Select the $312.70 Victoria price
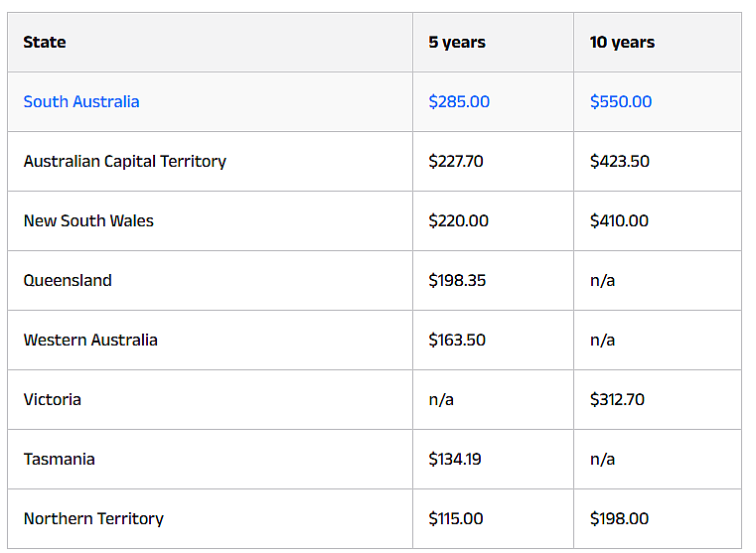The image size is (756, 553). pos(618,399)
